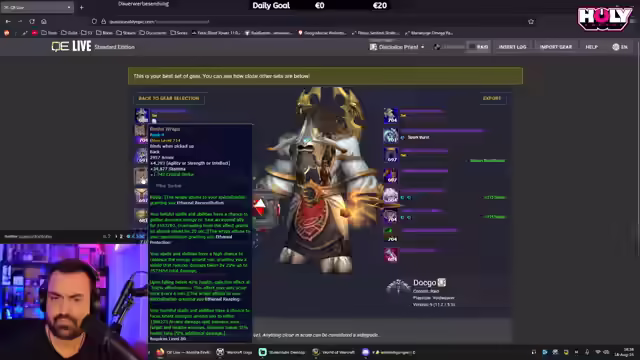Click the best set of gear banner
640x360 pixels.
[x=325, y=76]
